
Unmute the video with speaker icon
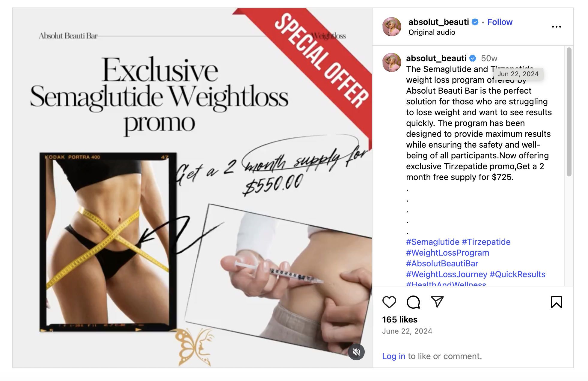point(356,352)
